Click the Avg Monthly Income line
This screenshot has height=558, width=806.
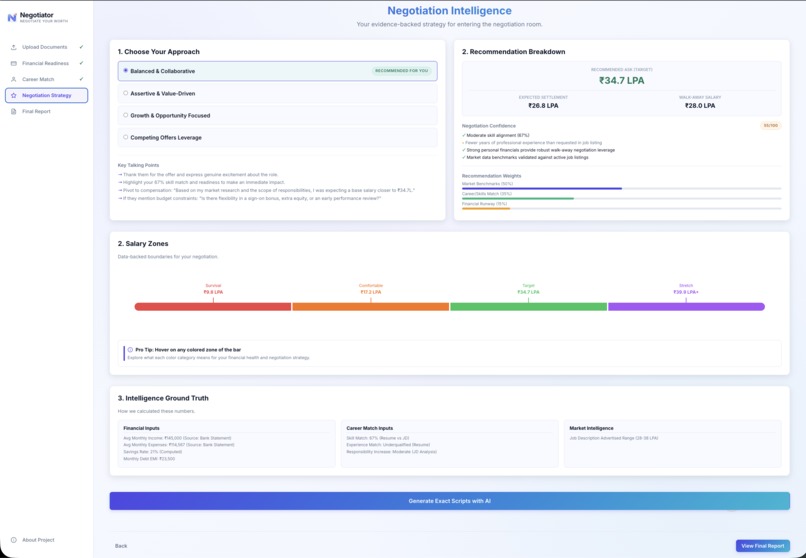coord(177,438)
